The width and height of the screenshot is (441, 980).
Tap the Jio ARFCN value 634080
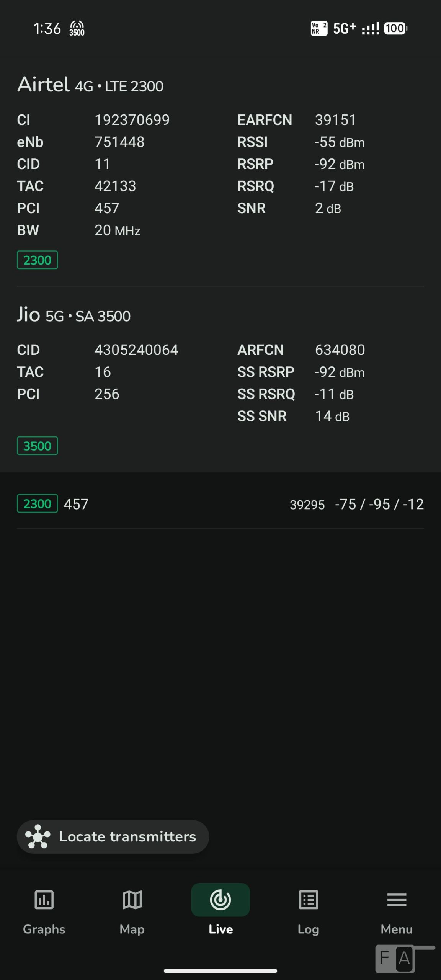click(x=340, y=350)
